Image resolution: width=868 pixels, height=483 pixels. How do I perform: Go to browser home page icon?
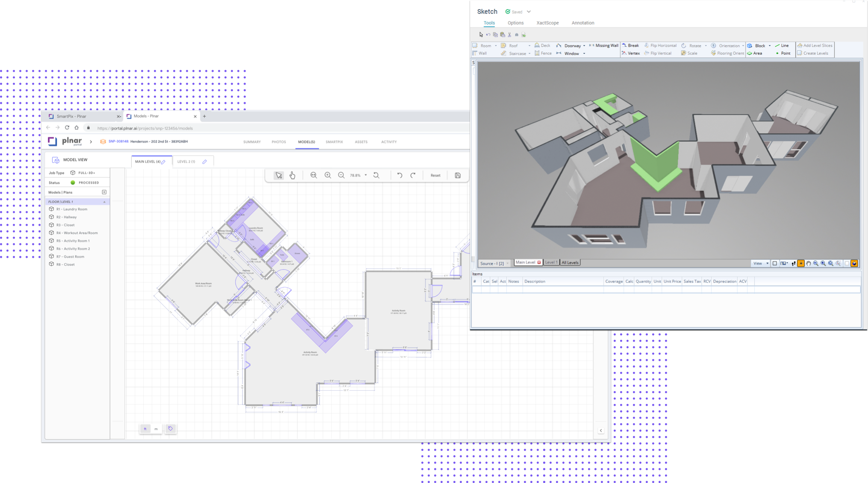tap(77, 128)
